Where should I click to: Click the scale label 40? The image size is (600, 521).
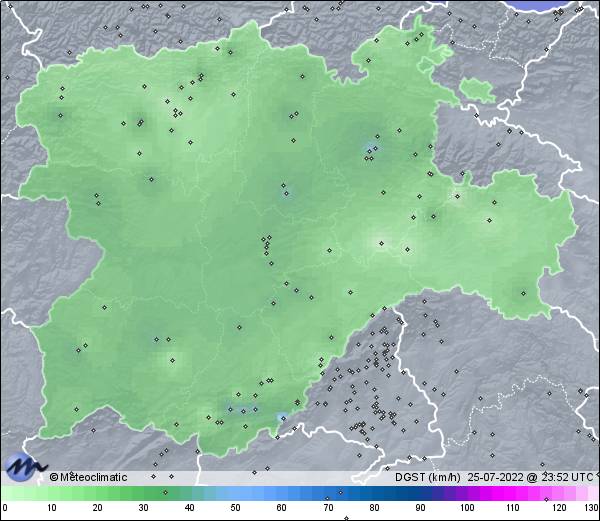(x=189, y=508)
